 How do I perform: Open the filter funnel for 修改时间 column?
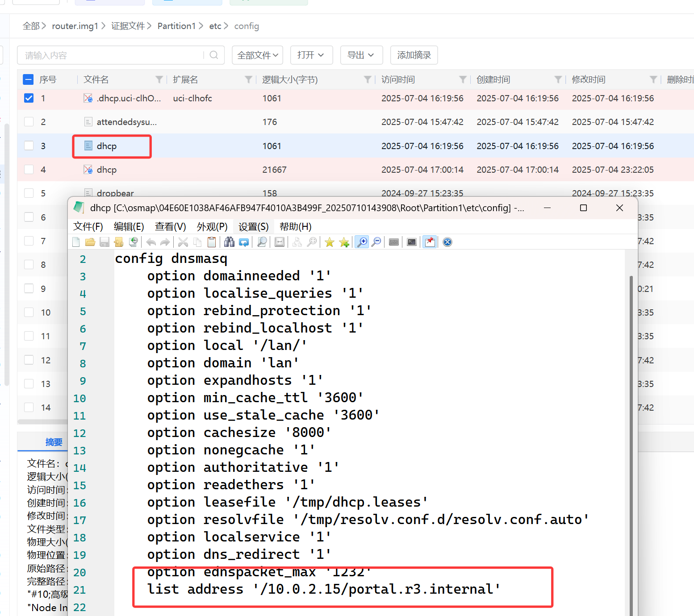tap(653, 79)
